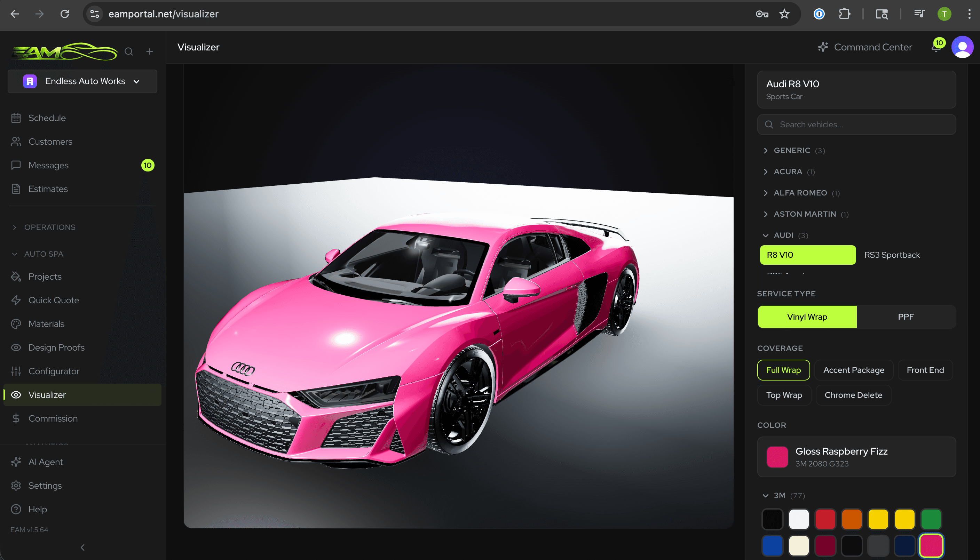This screenshot has height=560, width=980.
Task: Go back in the browser
Action: [15, 14]
